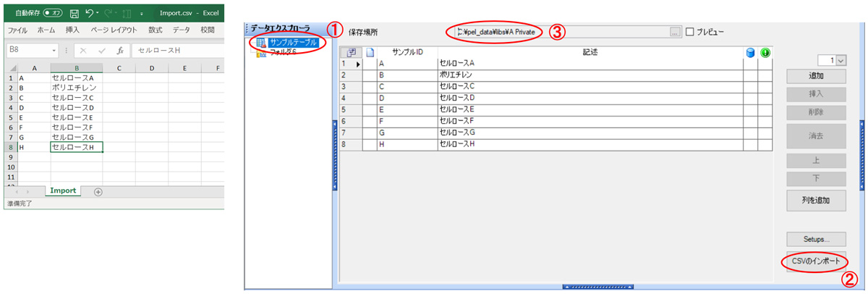Toggle the プレビュー checkbox

click(689, 32)
